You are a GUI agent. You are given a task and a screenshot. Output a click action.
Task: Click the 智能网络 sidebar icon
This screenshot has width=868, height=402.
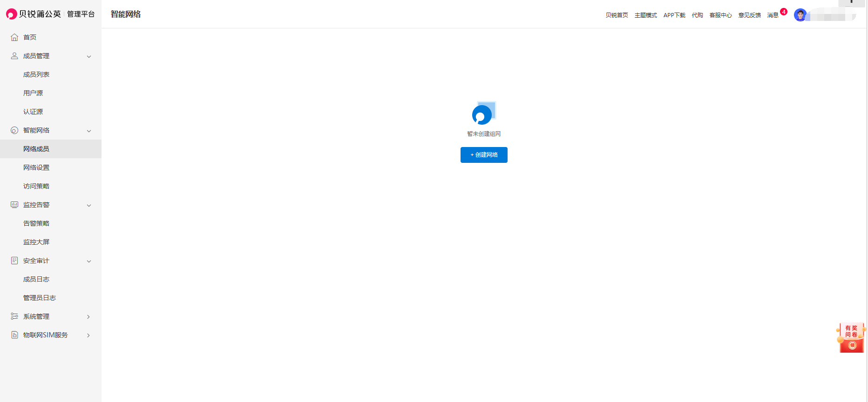pos(14,130)
